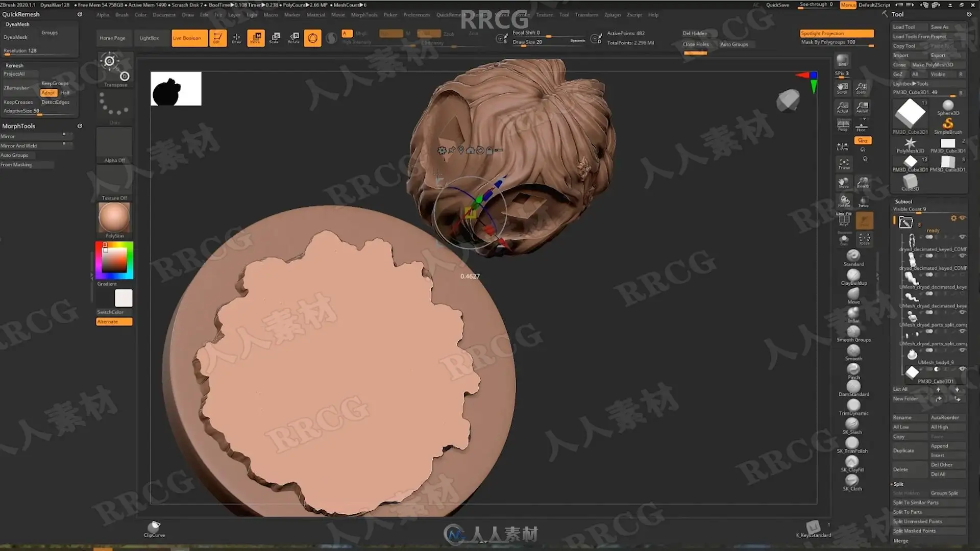Open the ClipCurve brush thumbnail
This screenshot has height=551, width=980.
154,529
